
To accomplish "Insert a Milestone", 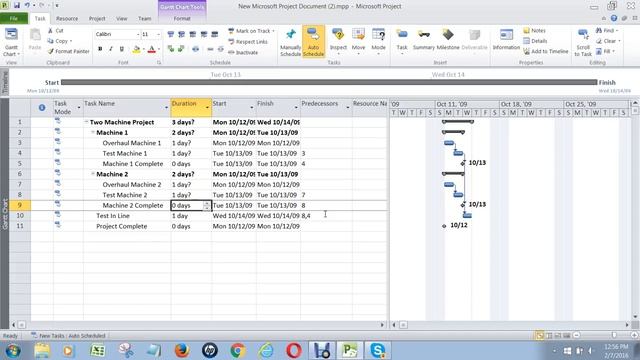I will [x=448, y=40].
